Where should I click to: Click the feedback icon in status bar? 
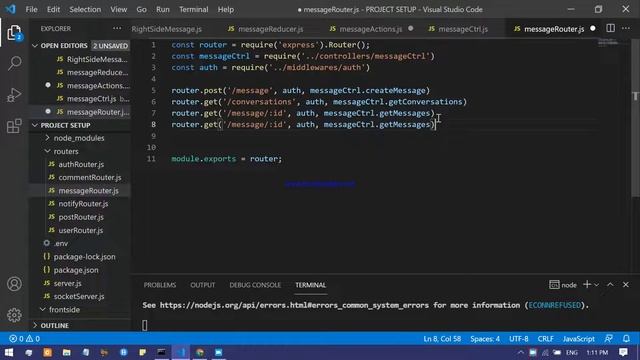609,338
